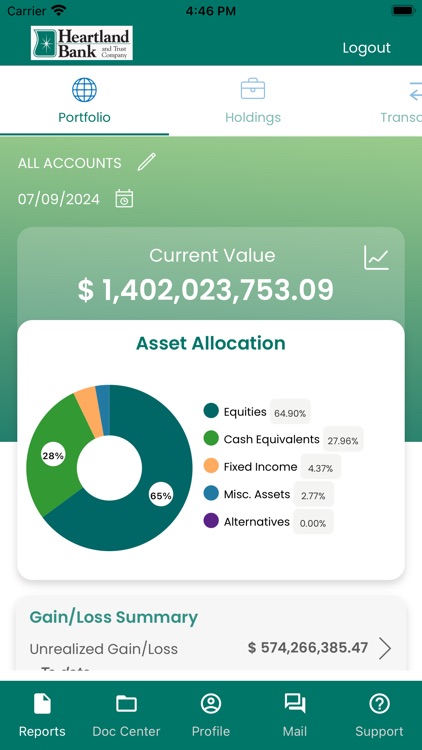Tap the Holdings briefcase icon
This screenshot has width=422, height=750.
point(253,89)
